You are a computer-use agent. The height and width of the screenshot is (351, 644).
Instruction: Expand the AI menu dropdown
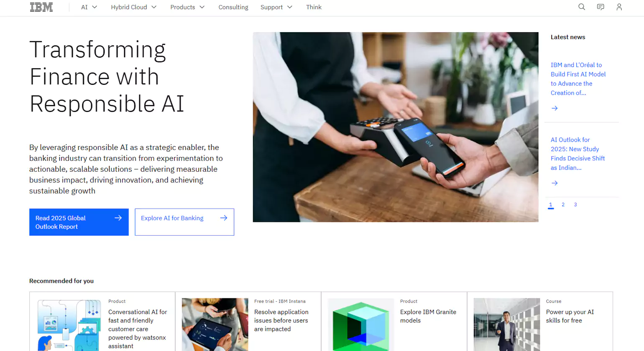click(89, 7)
